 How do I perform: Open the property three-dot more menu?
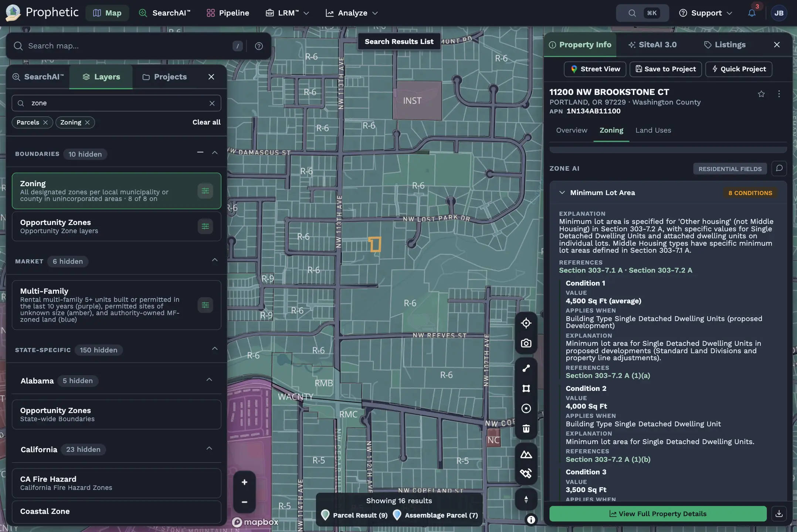[779, 94]
